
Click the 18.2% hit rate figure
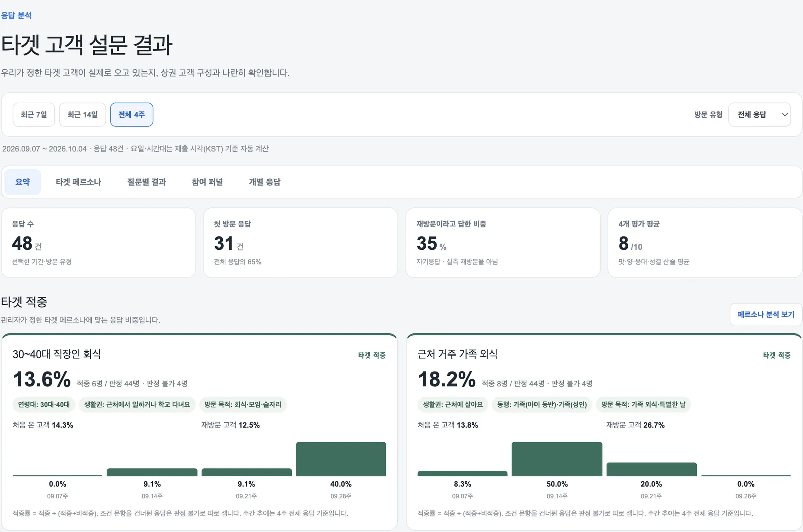click(447, 379)
